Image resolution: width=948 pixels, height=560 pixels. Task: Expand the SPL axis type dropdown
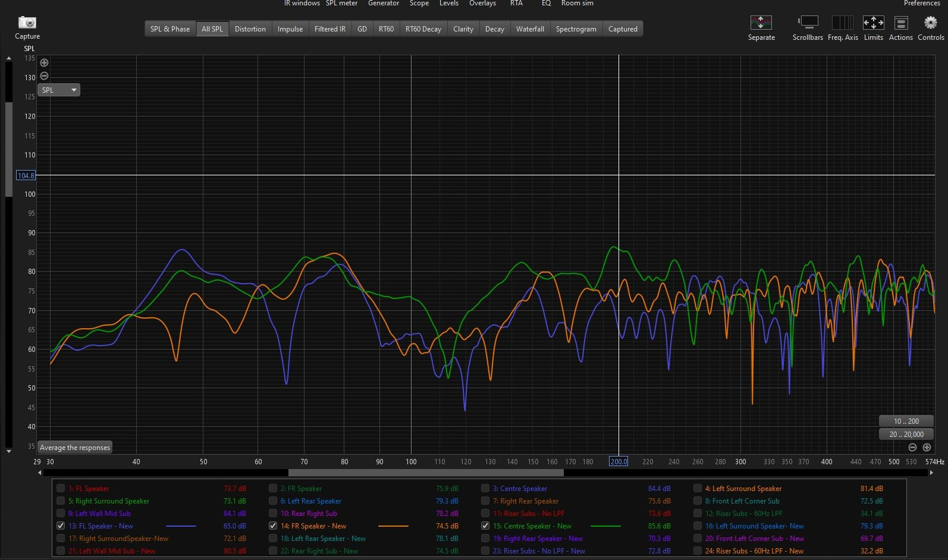pyautogui.click(x=59, y=90)
